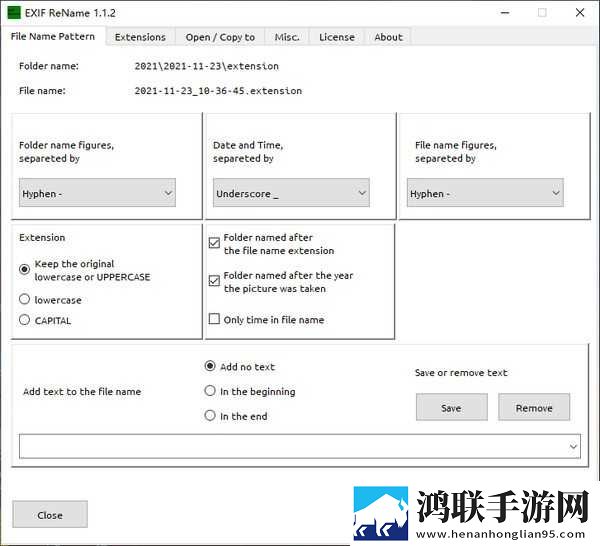Close the EXIF ReName window with X

(x=580, y=13)
